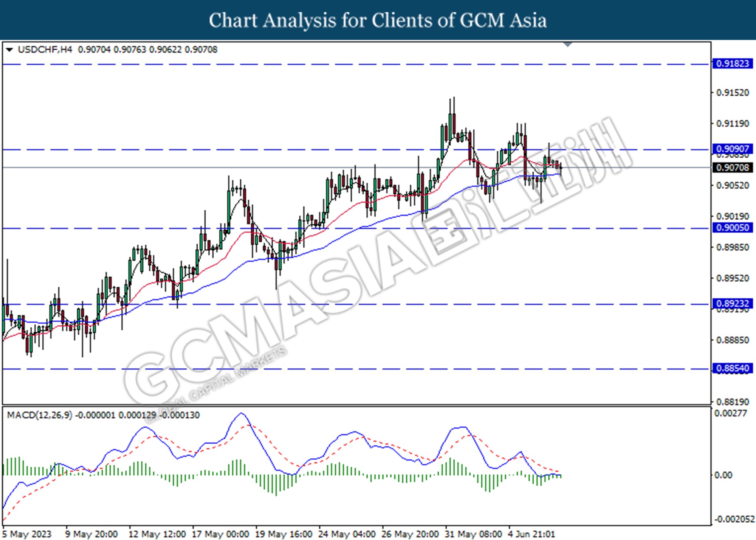Select the 0.91823 resistance level label
The height and width of the screenshot is (540, 756).
(733, 64)
